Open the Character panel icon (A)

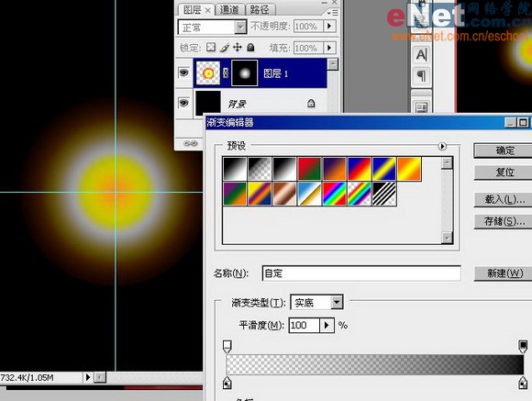pos(421,55)
